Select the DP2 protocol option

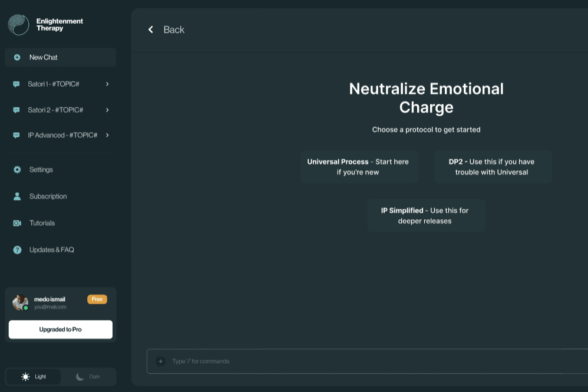click(492, 167)
